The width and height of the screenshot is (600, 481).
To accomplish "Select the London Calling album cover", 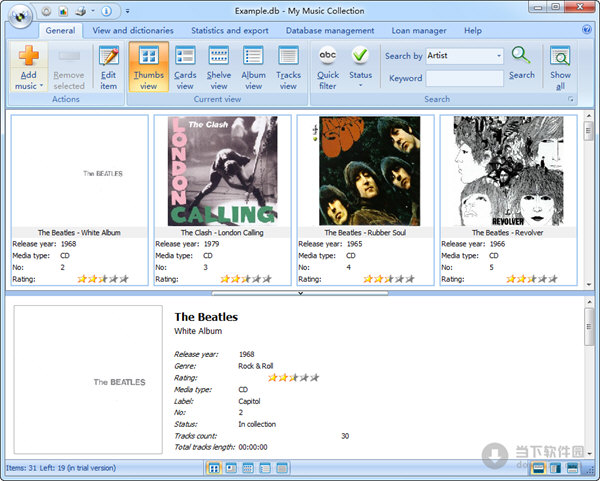I will (223, 171).
